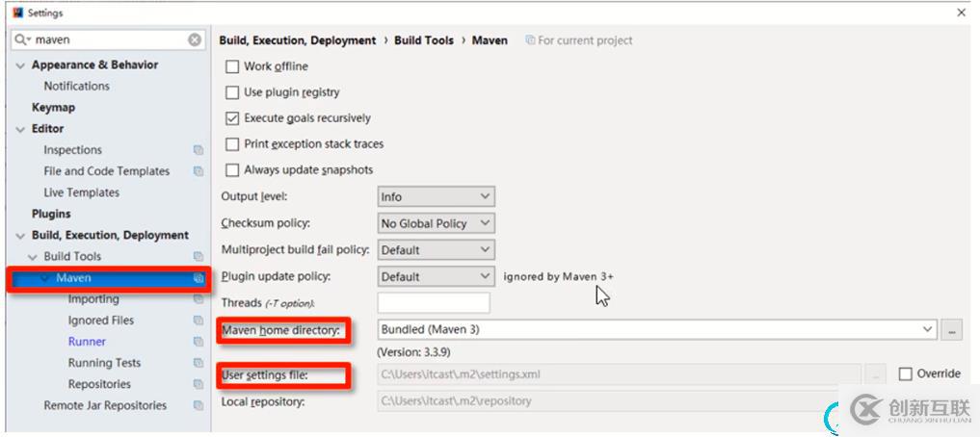Click project-level icon beside Remote Jar Repositories
The height and width of the screenshot is (437, 980).
[199, 406]
